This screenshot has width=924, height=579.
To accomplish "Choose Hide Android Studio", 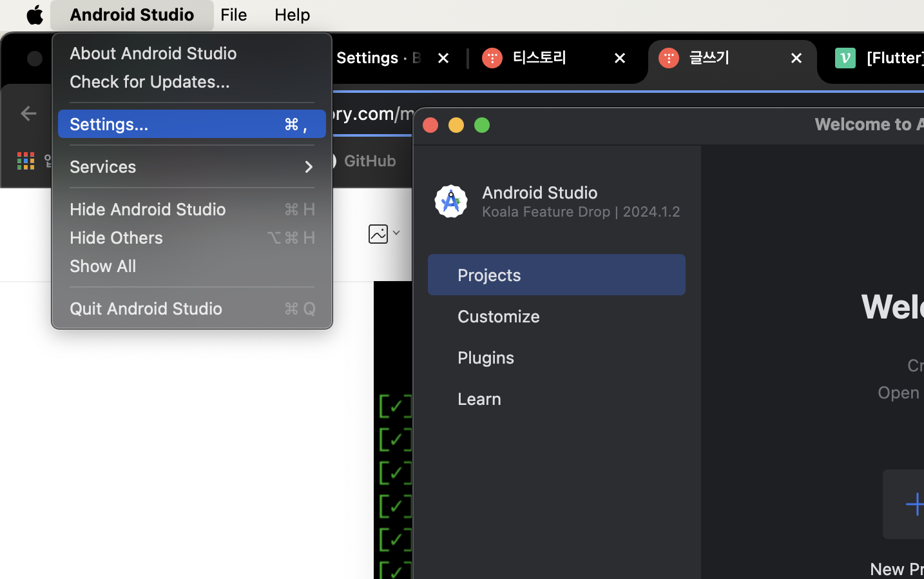I will click(x=192, y=209).
